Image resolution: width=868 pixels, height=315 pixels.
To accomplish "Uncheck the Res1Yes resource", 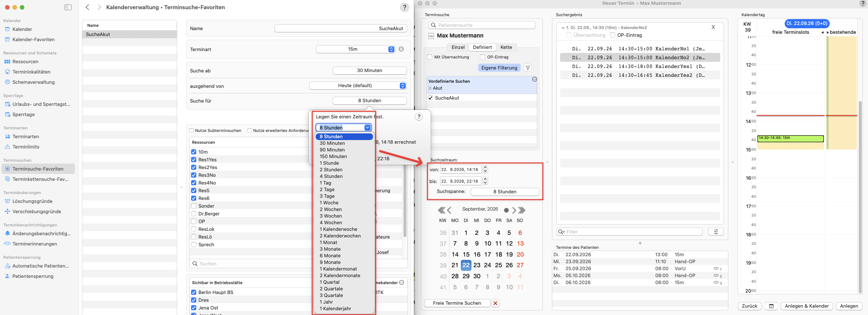I will (194, 160).
